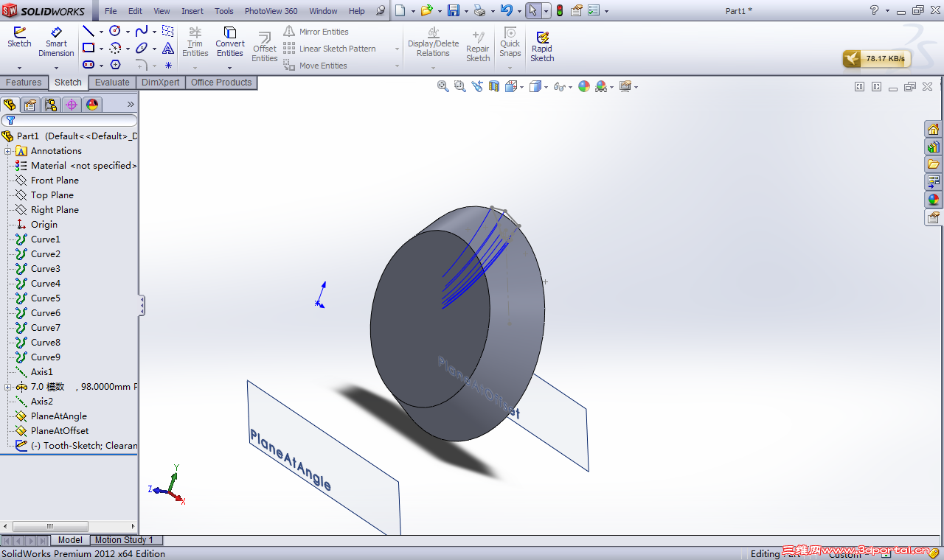Open the PropertyManager tab icon
The width and height of the screenshot is (944, 560).
click(x=30, y=105)
